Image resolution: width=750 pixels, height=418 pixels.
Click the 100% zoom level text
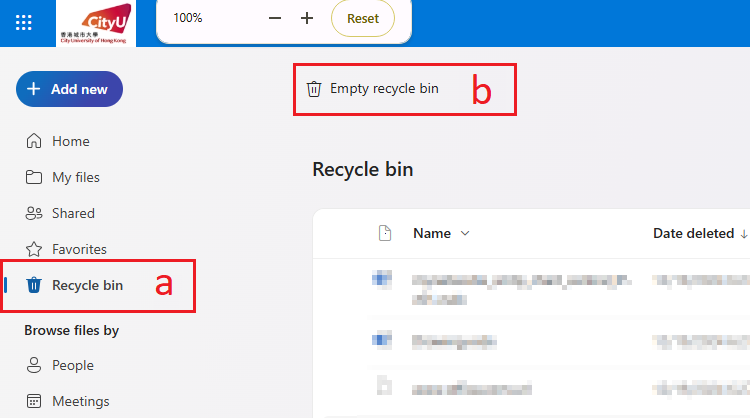coord(187,18)
